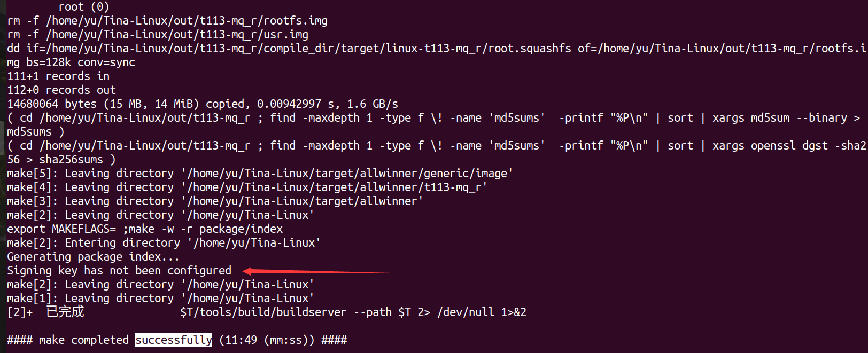This screenshot has width=868, height=353.
Task: Click the 111+1 records in line
Action: point(58,76)
